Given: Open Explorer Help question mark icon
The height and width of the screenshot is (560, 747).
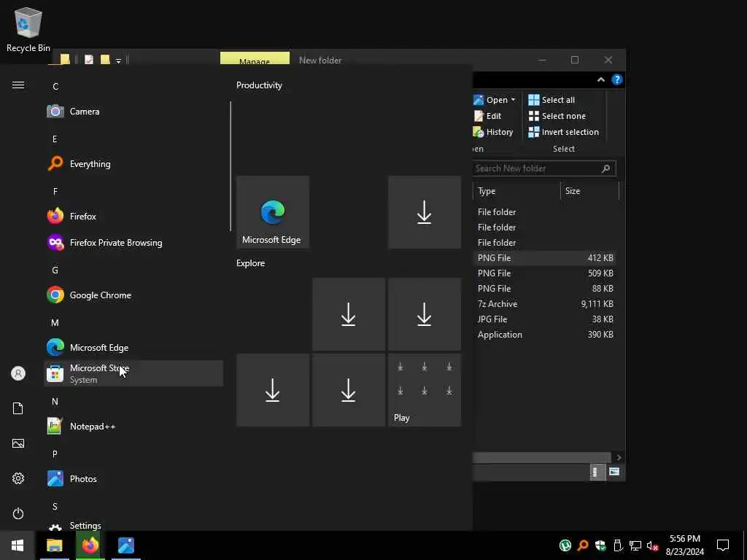Looking at the screenshot, I should (617, 79).
